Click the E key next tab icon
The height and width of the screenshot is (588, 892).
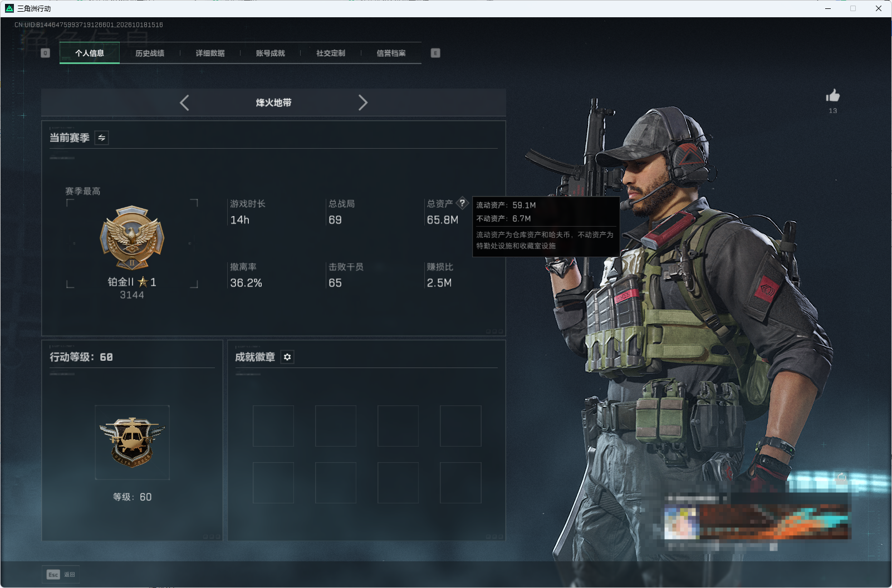(435, 53)
